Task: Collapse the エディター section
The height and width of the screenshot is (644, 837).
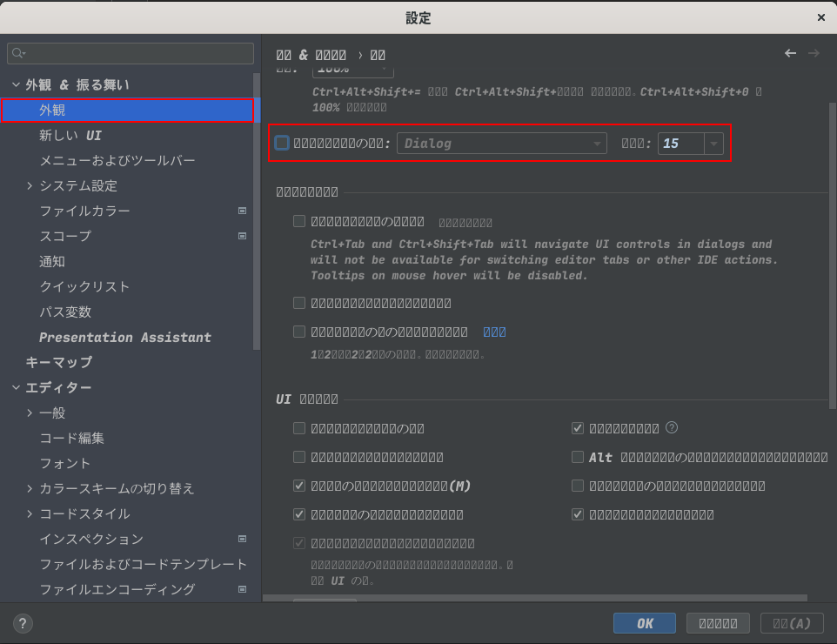Action: 16,387
